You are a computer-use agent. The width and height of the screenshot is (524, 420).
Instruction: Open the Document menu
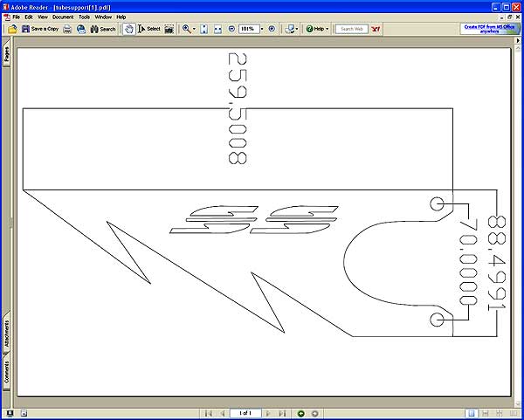click(x=63, y=17)
